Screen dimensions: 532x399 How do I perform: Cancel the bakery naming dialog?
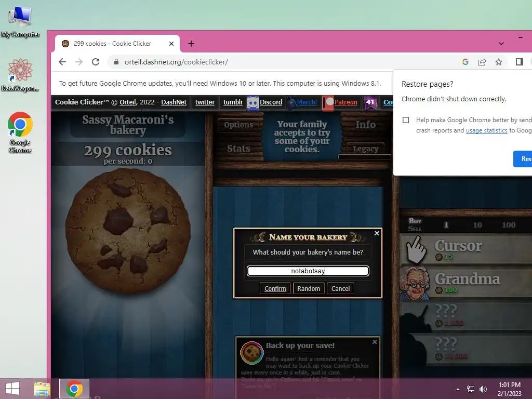tap(340, 288)
